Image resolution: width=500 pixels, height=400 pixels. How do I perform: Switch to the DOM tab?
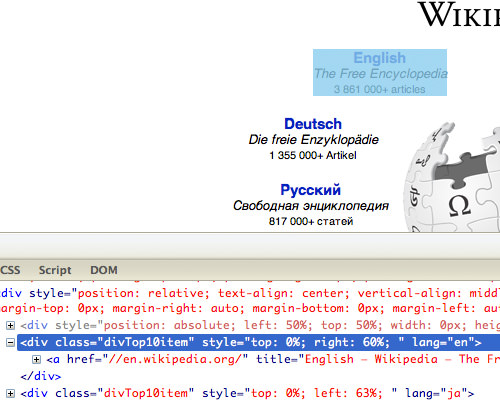click(104, 270)
